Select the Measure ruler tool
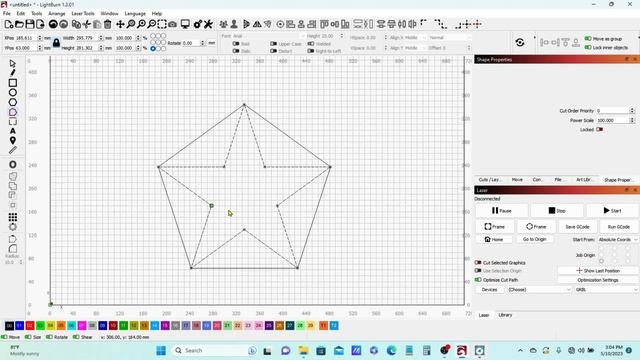The image size is (640, 360). [x=13, y=150]
